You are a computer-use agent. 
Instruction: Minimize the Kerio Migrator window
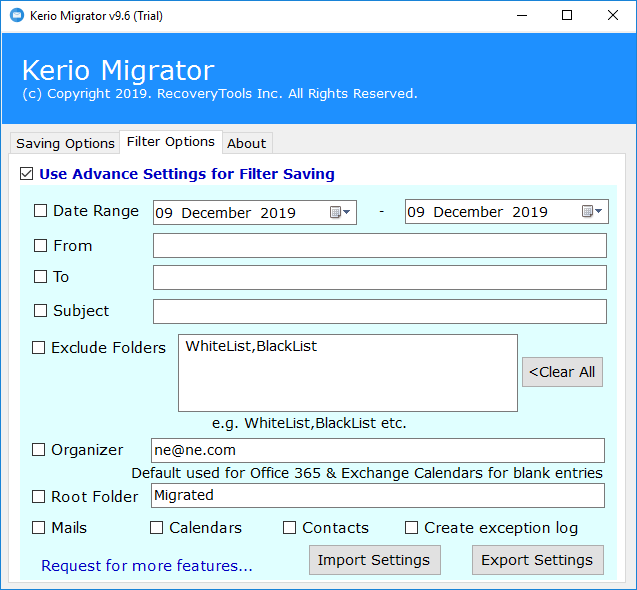click(x=522, y=15)
